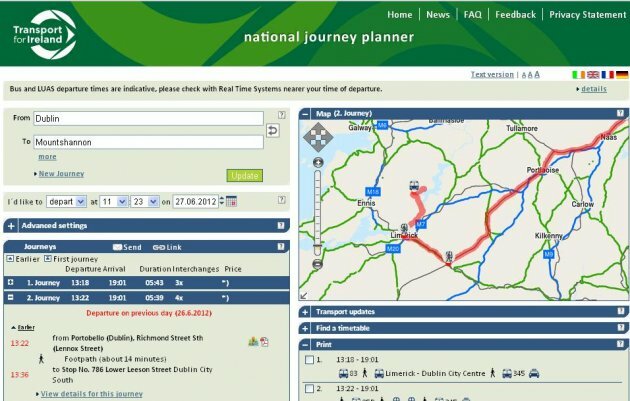Expand 1. Journey details
The width and height of the screenshot is (630, 401).
tap(11, 282)
